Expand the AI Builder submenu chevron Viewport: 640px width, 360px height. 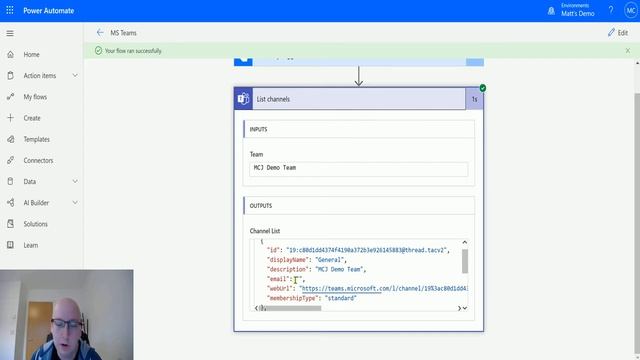click(x=75, y=202)
